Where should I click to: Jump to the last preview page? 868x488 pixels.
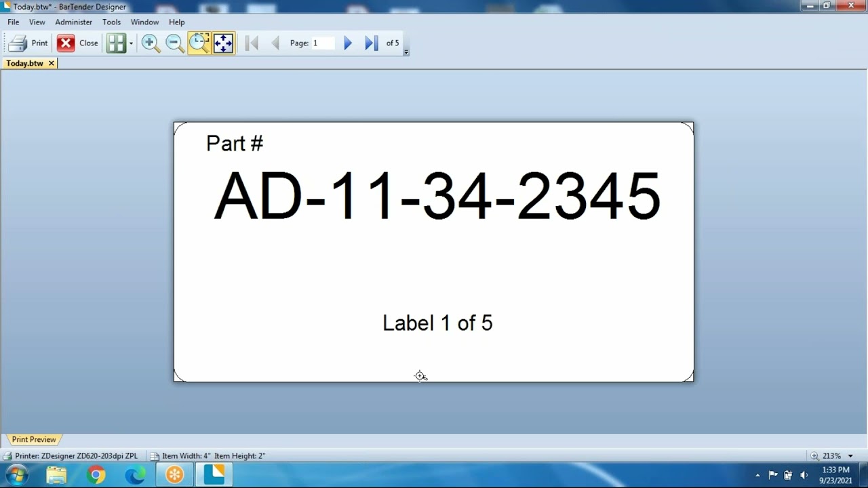tap(371, 43)
